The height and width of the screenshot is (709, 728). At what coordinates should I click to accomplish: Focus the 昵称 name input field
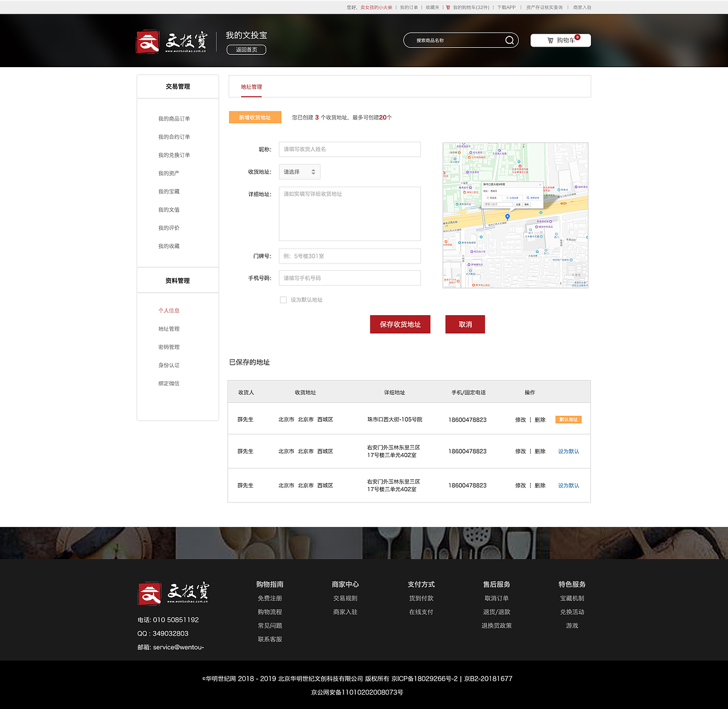coord(350,149)
